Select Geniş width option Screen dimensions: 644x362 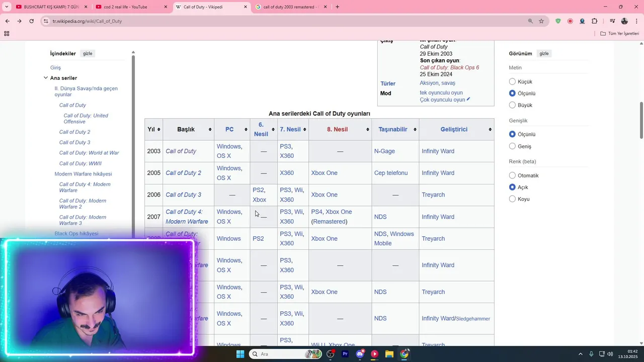click(x=512, y=146)
